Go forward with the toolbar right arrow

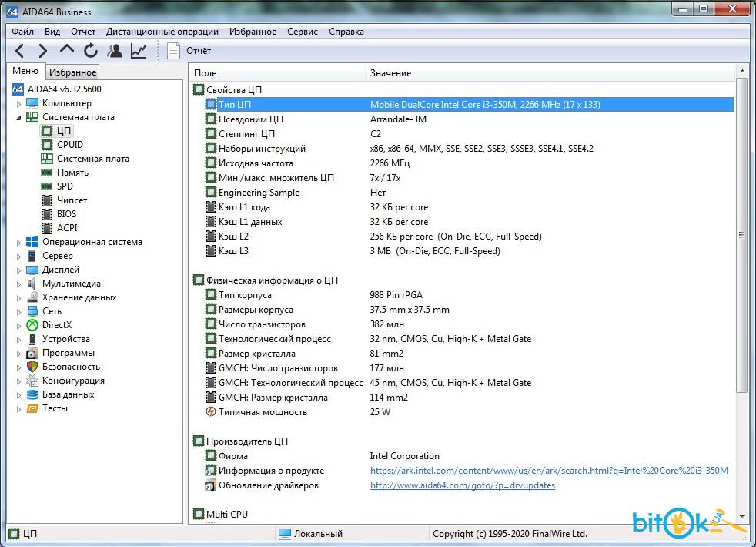(43, 51)
